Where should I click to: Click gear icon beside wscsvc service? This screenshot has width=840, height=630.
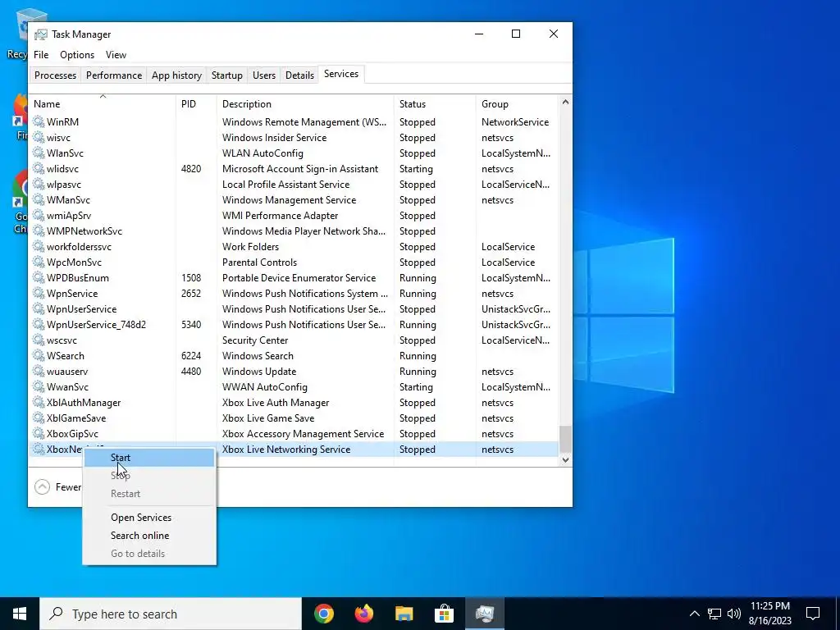pyautogui.click(x=39, y=340)
